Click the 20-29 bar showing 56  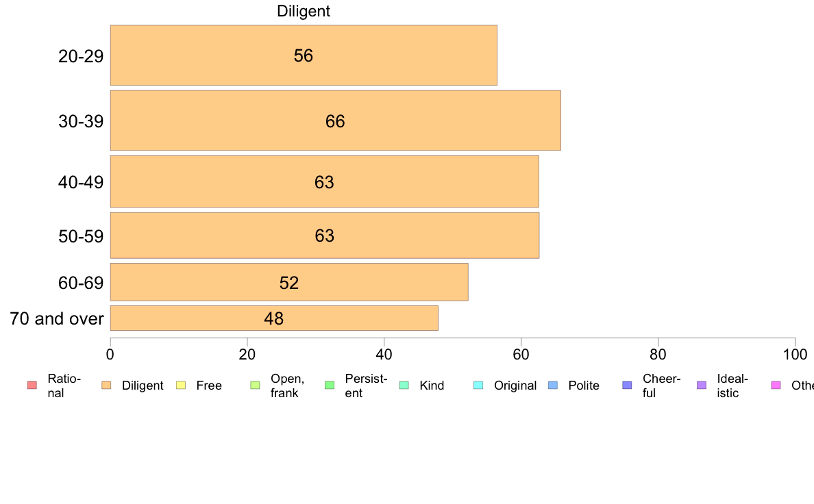point(304,55)
